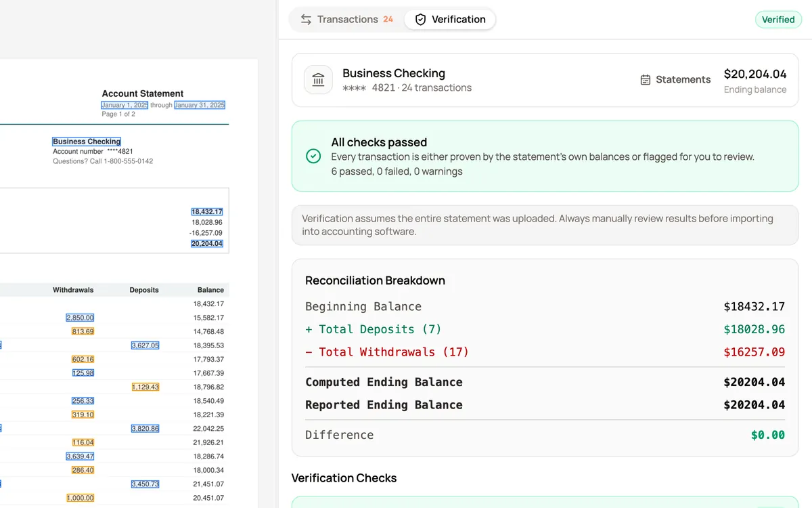Select deposit amount 3,627.05

pos(145,345)
